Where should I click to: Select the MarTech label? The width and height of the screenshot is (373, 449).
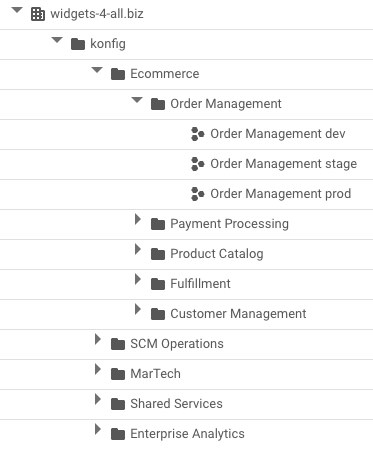[156, 374]
